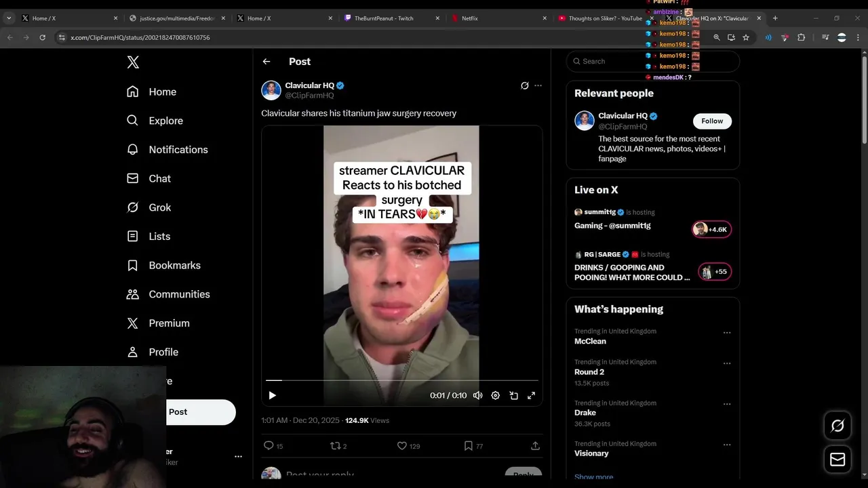The width and height of the screenshot is (868, 488).
Task: Go back using the Post header arrow
Action: pyautogui.click(x=267, y=62)
